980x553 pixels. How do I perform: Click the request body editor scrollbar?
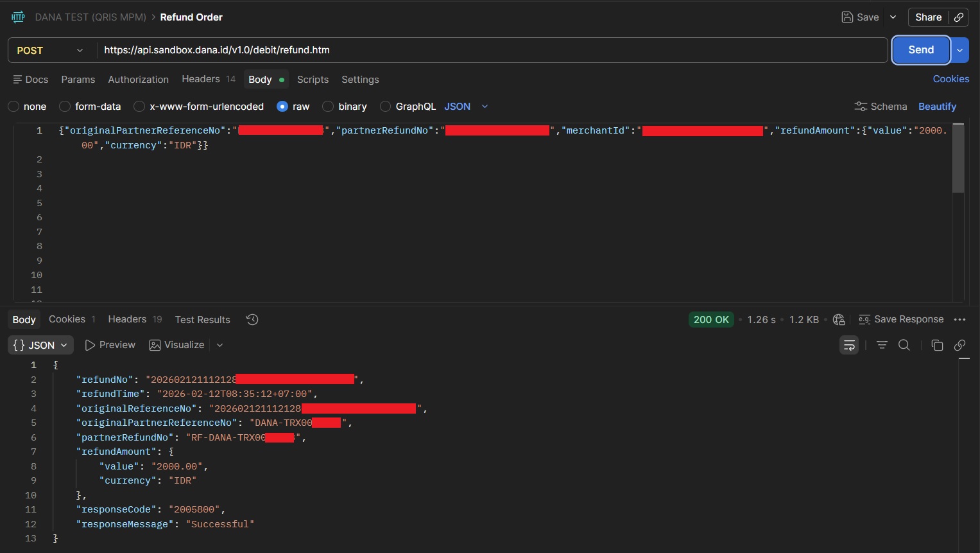coord(958,158)
